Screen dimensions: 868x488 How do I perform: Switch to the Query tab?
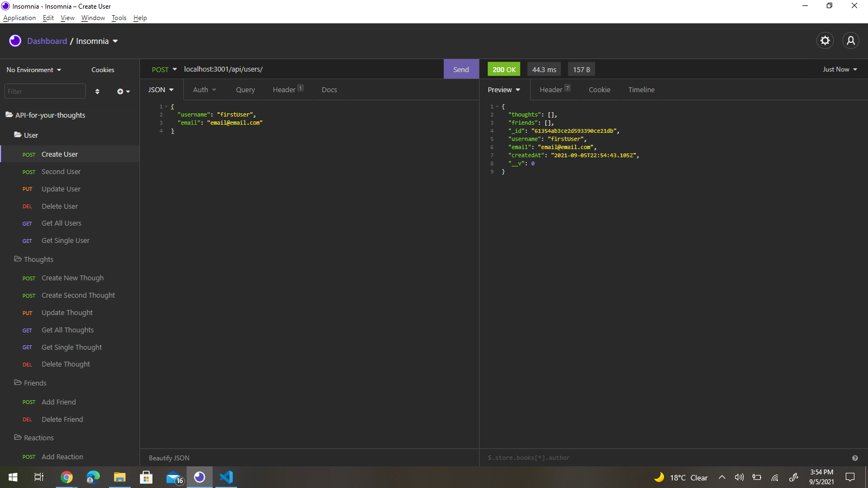pos(245,90)
